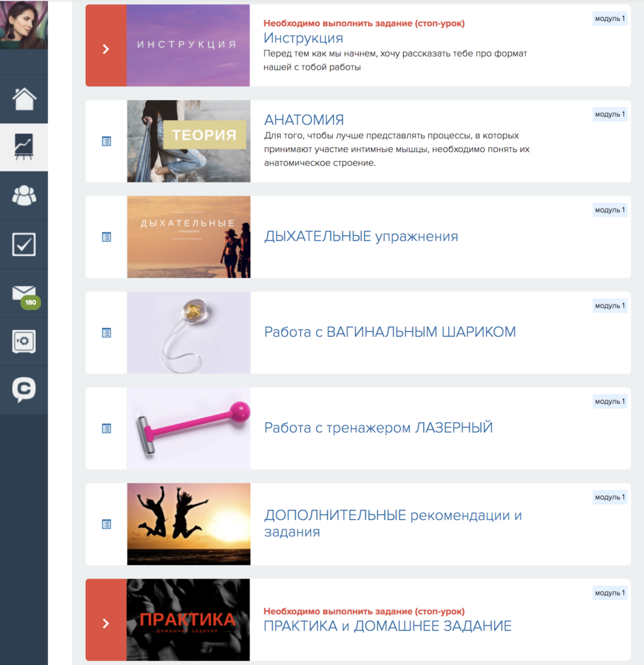
Task: Click lesson list icon beside АНАТОМИЯ
Action: click(x=107, y=141)
